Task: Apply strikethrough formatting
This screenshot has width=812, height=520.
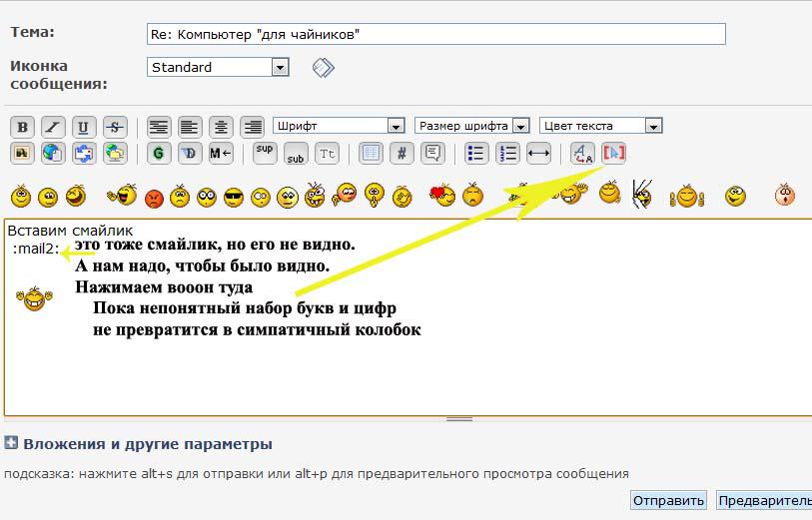Action: (x=115, y=127)
